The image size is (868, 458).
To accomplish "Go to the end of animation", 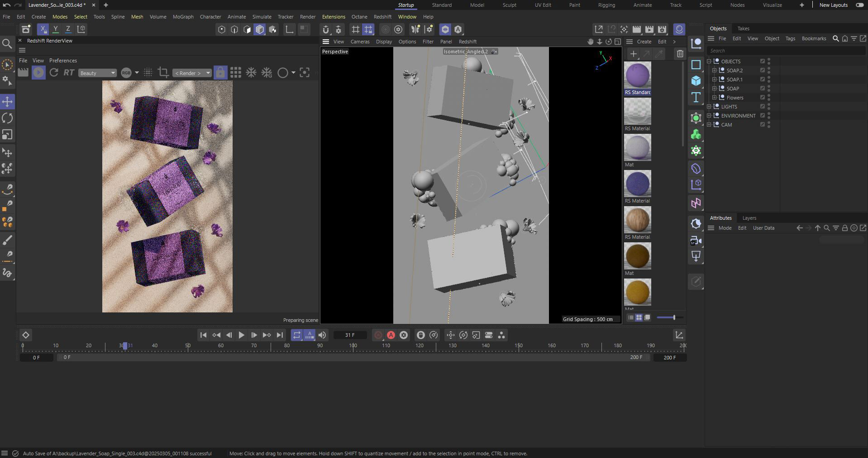I will 280,335.
